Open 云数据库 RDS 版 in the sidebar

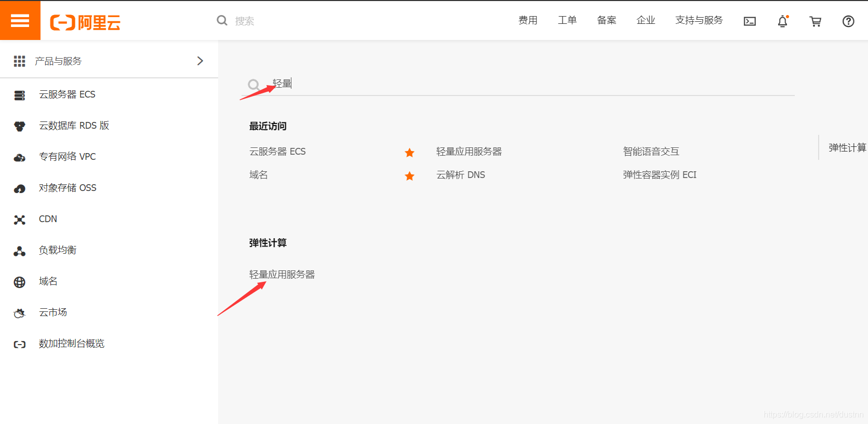74,126
